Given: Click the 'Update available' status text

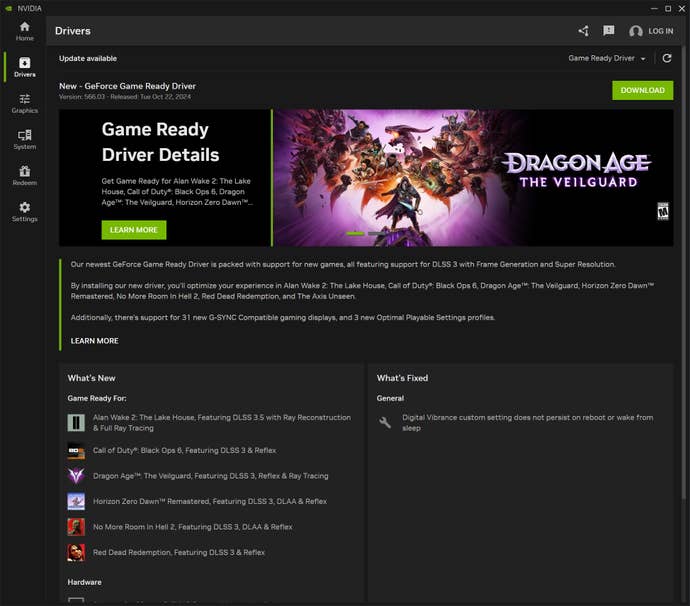Looking at the screenshot, I should coord(88,59).
